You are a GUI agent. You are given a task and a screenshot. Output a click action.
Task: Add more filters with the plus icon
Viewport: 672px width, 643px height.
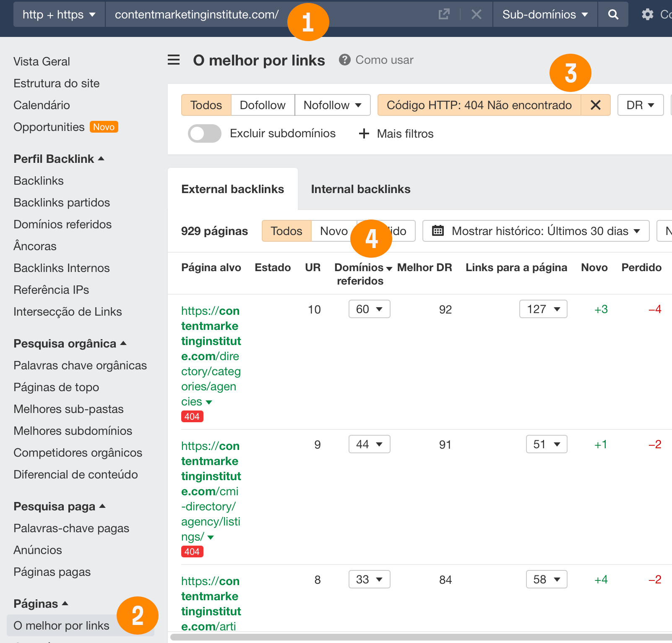[363, 133]
